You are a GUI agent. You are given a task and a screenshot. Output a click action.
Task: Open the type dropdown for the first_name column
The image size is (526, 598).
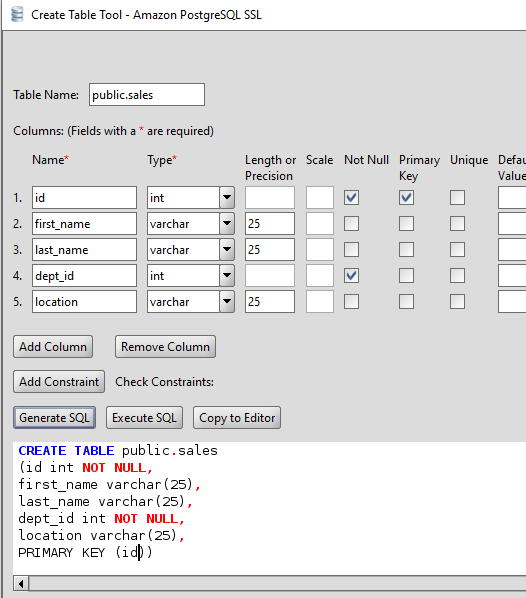pos(227,223)
